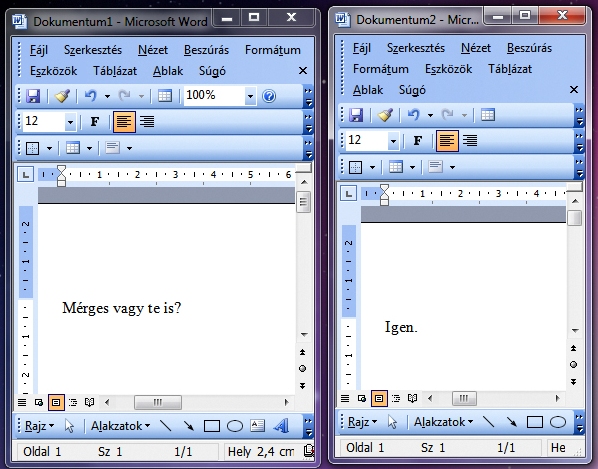598x469 pixels.
Task: Click the tab selector L button in Dokumentum1 ruler
Action: click(x=26, y=175)
